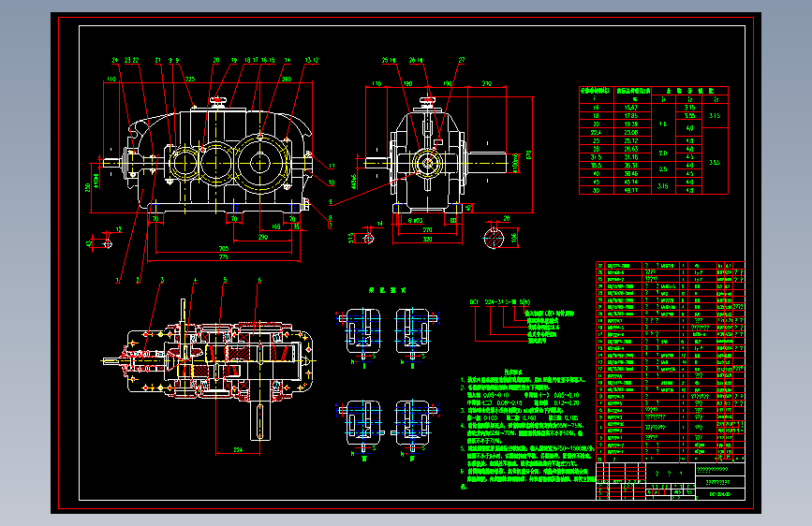
Task: Select the large output gear circle in front view
Action: coord(260,163)
